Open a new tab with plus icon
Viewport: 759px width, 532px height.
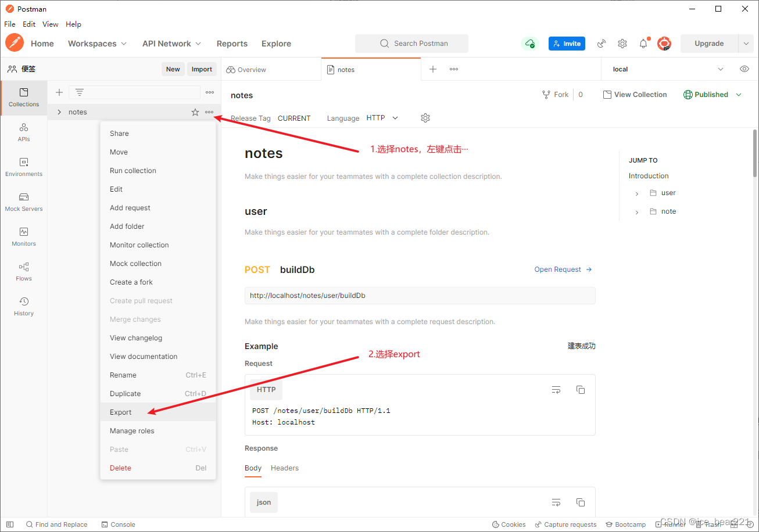tap(433, 69)
